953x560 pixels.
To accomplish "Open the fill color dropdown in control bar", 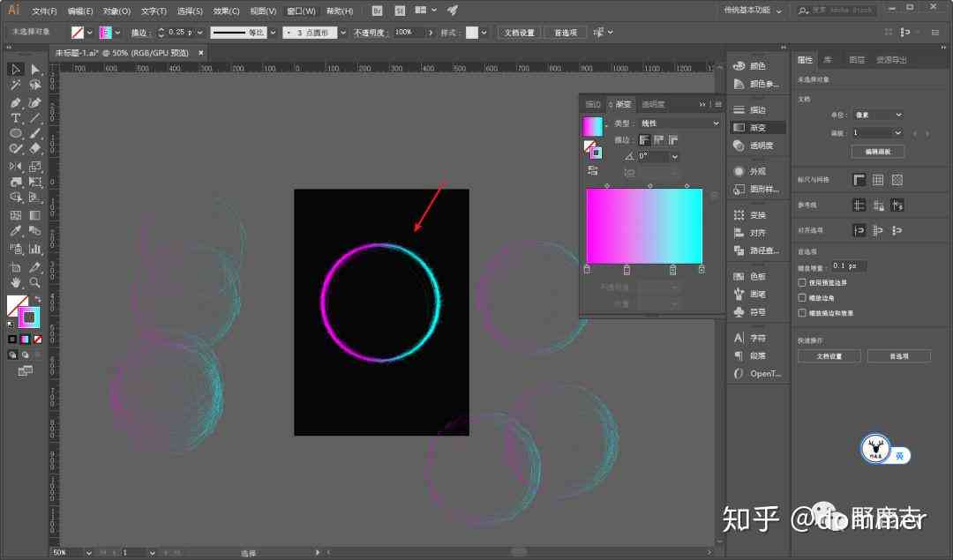I will (89, 33).
